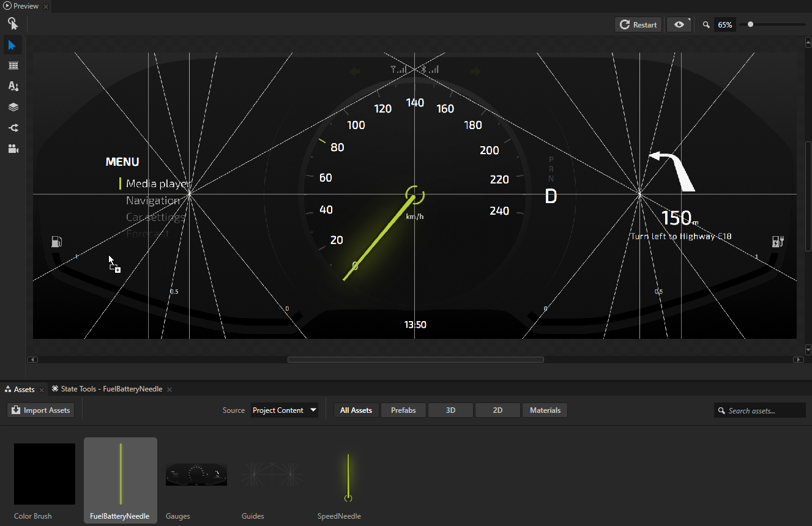Viewport: 812px width, 526px height.
Task: Click the Restart preview button
Action: 638,24
